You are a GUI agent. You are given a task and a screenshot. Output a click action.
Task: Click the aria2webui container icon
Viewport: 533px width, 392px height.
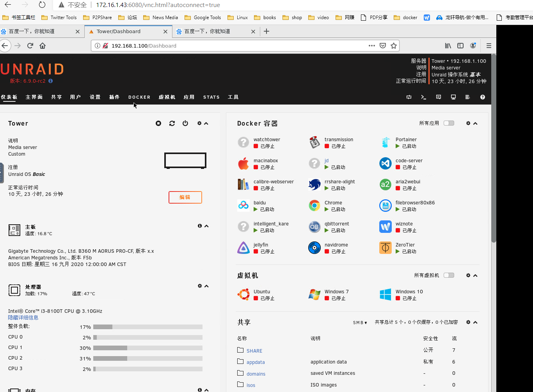(x=386, y=184)
